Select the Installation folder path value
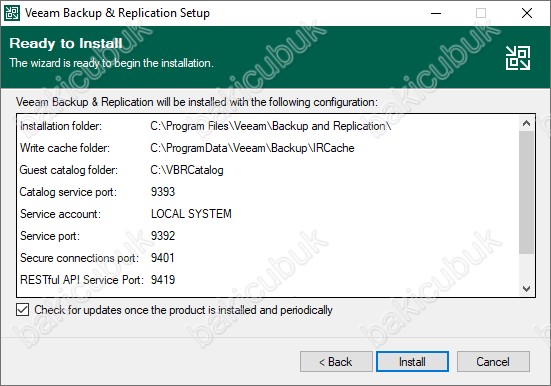The width and height of the screenshot is (551, 386). click(271, 126)
